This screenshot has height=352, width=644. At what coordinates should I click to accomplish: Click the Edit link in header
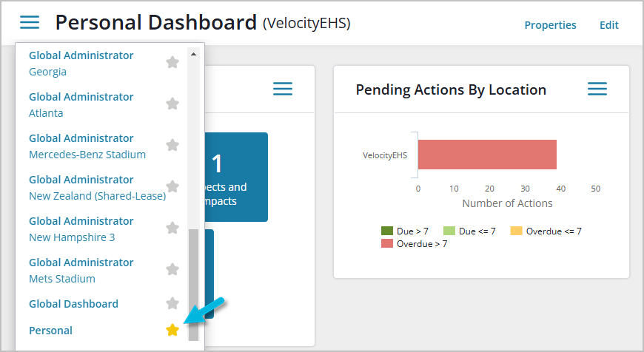tap(608, 25)
